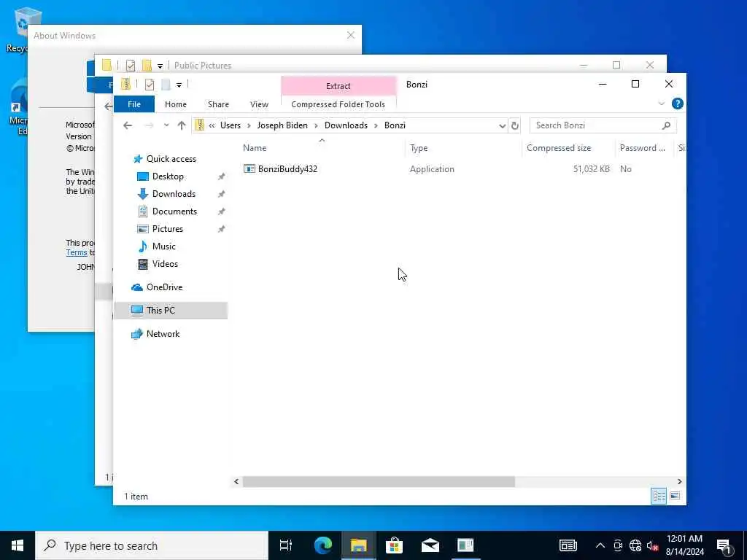Viewport: 747px width, 560px height.
Task: Select OneDrive in the navigation pane
Action: coord(164,287)
